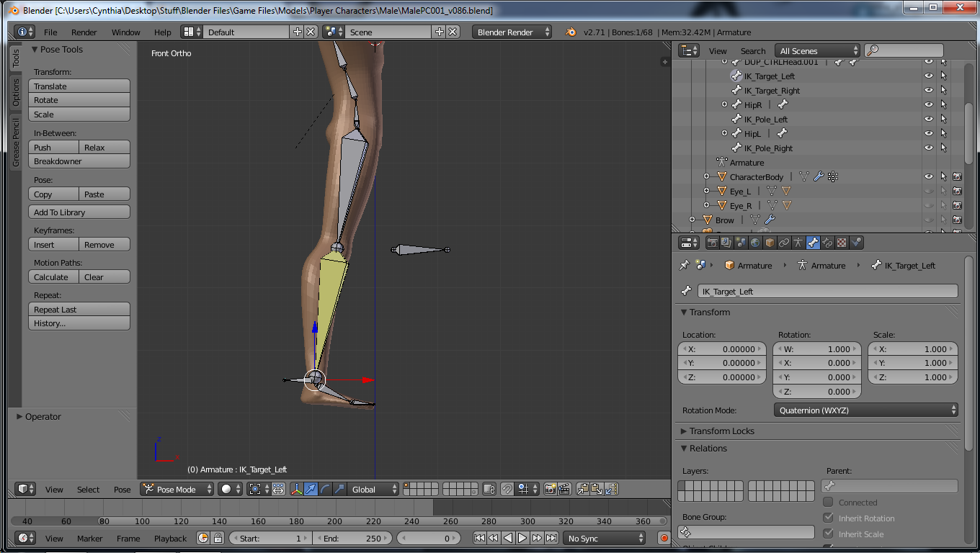
Task: Open the File menu
Action: click(x=50, y=32)
